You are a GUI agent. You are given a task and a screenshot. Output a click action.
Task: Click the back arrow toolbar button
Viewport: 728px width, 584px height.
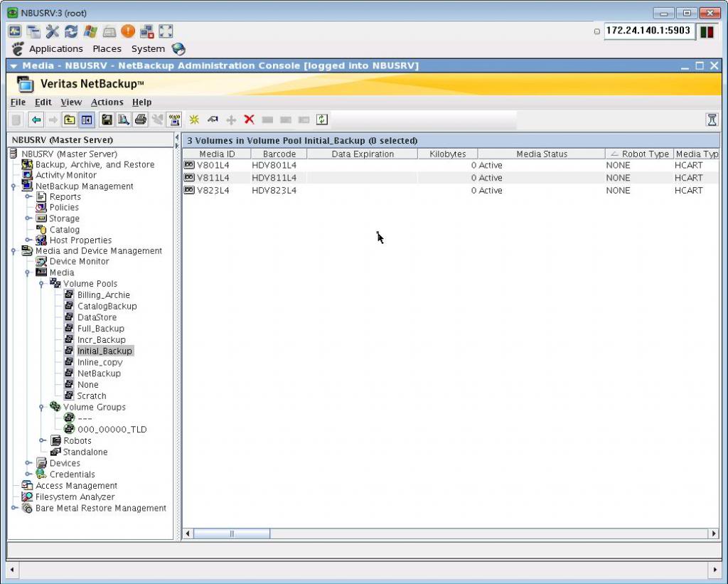[36, 120]
